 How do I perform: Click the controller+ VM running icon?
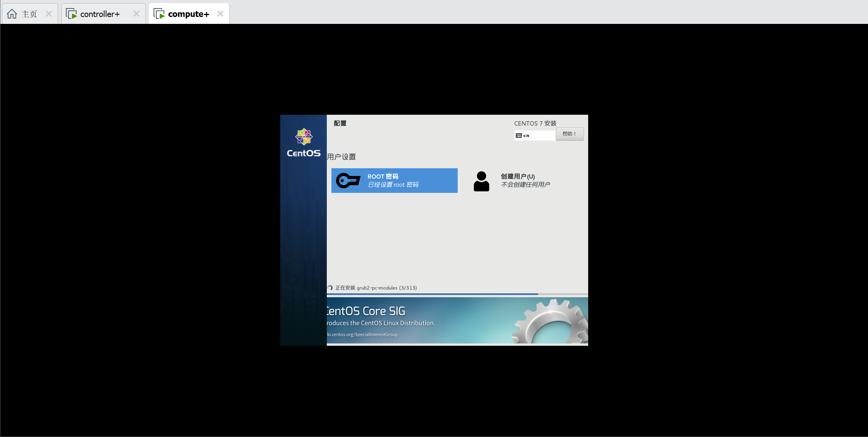(72, 14)
